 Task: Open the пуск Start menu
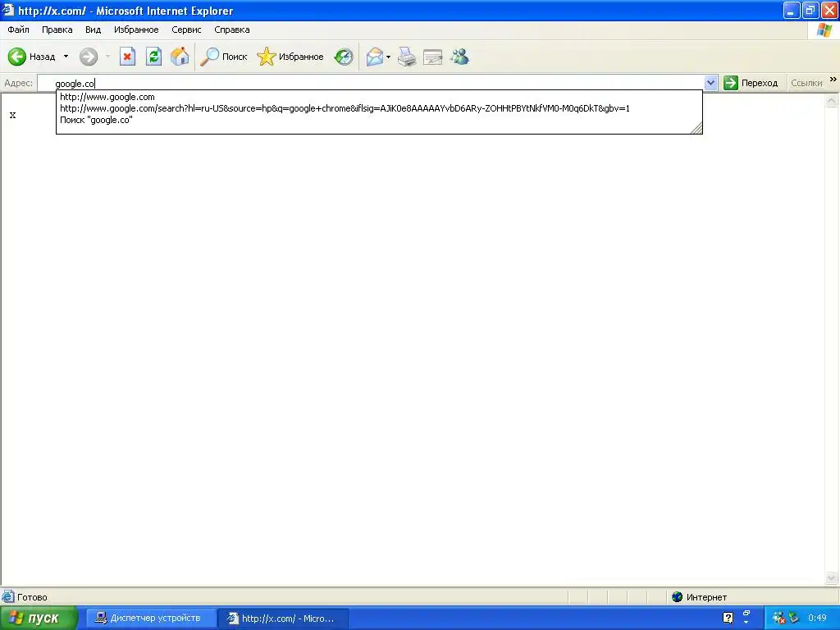39,619
